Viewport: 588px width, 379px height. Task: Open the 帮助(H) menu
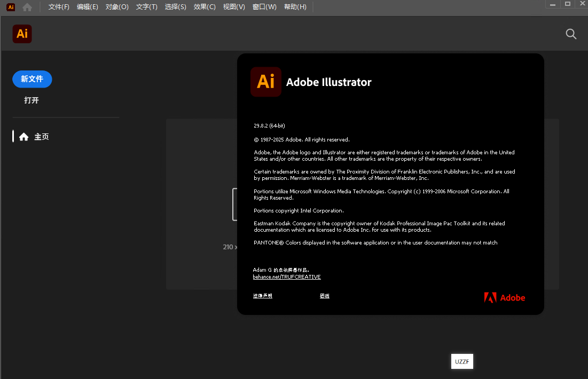point(295,7)
